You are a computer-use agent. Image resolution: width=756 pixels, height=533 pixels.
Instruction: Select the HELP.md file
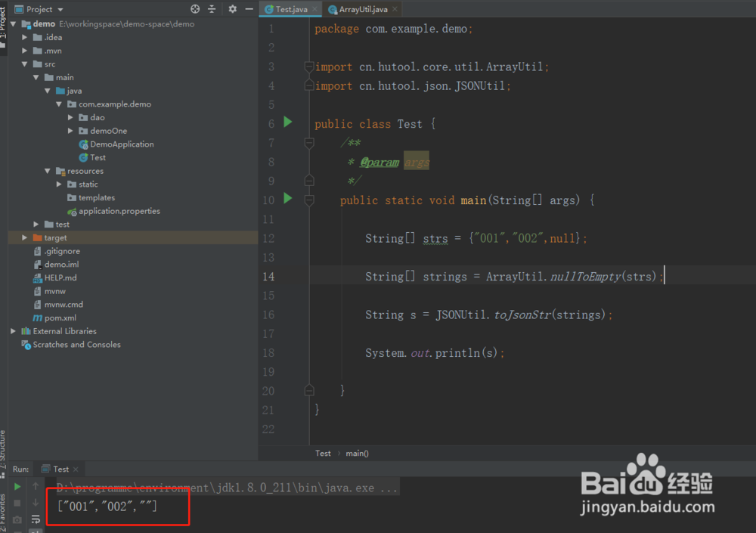point(55,277)
